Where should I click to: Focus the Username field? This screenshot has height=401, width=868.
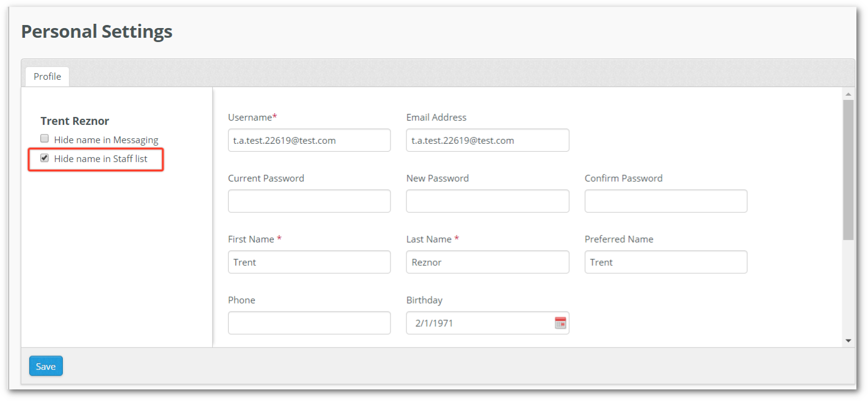click(x=309, y=140)
